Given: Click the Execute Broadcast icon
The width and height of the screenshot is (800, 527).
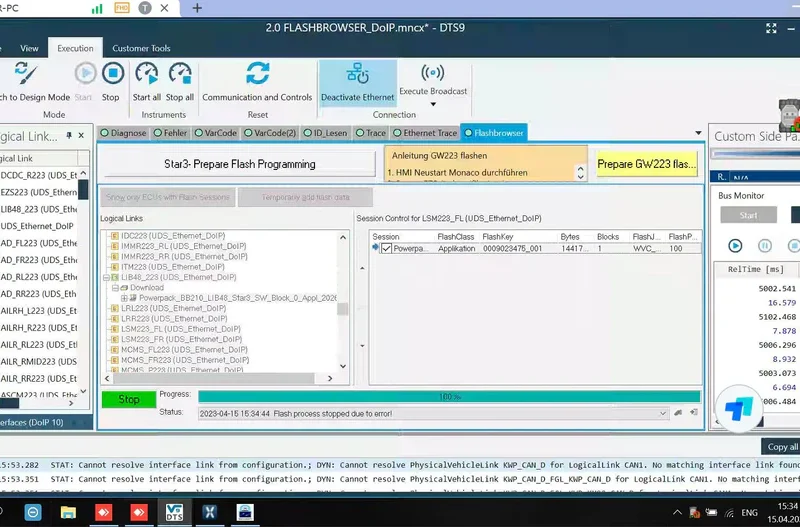Looking at the screenshot, I should tap(433, 74).
